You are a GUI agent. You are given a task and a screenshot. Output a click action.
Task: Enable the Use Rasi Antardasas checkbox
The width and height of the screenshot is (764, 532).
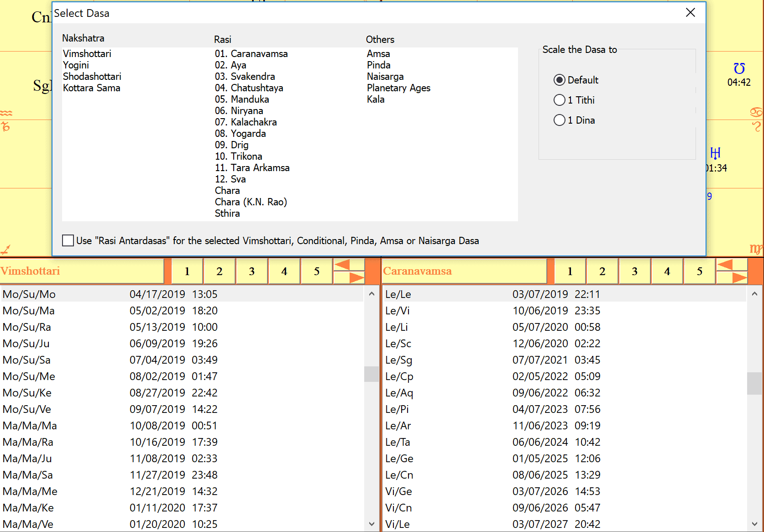coord(68,240)
